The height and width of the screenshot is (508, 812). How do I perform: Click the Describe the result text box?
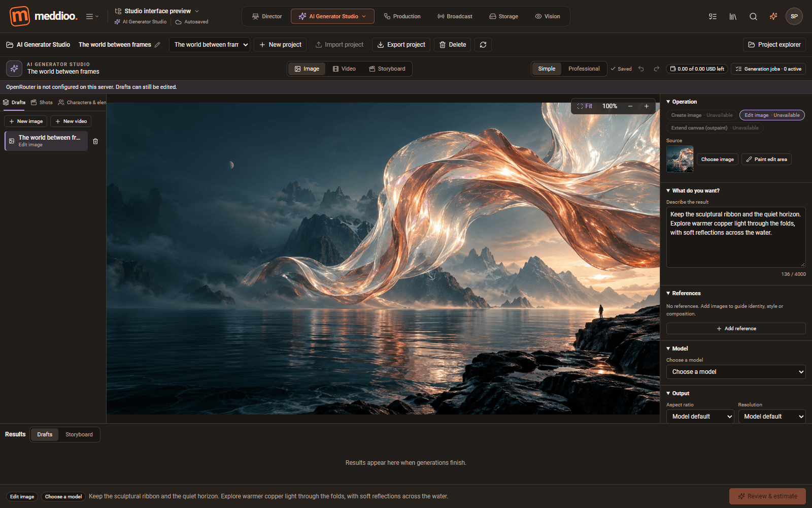pos(736,237)
